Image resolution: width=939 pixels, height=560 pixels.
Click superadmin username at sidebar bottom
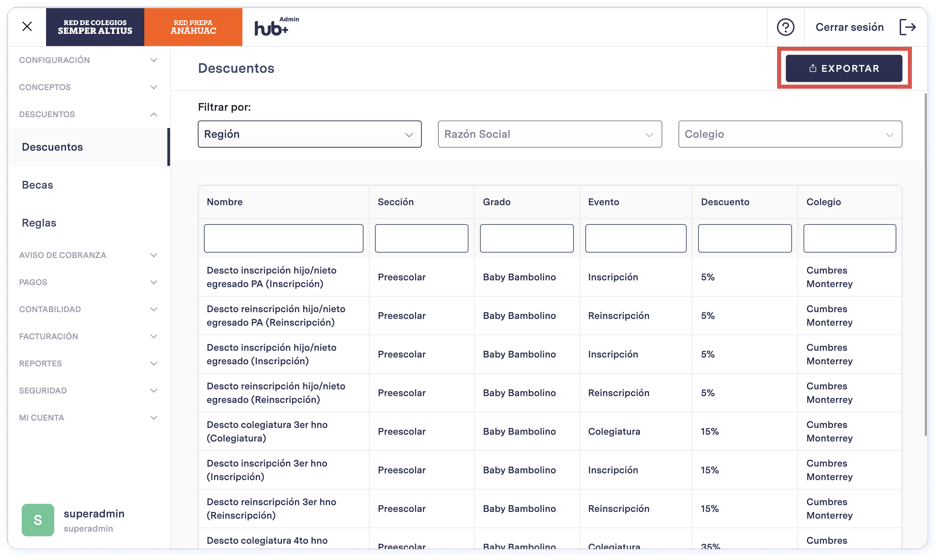tap(94, 514)
